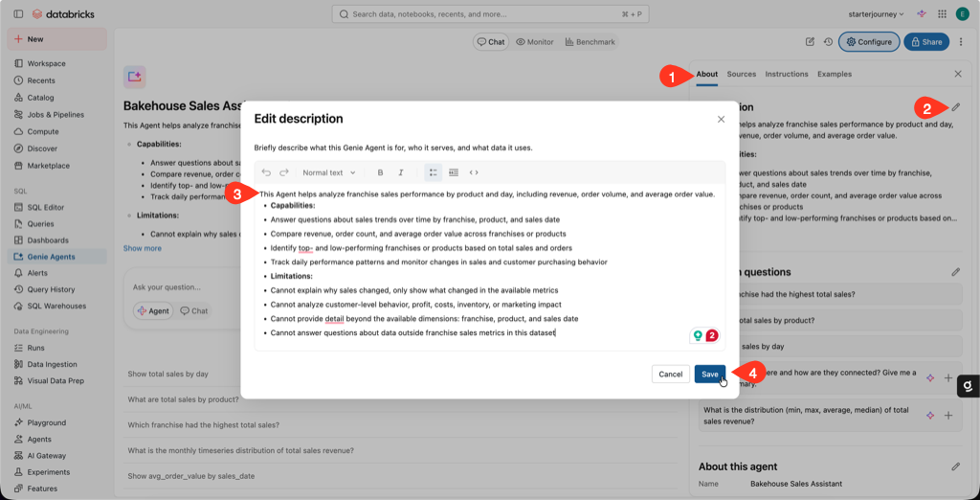
Task: Open the user avatar E menu
Action: (963, 13)
